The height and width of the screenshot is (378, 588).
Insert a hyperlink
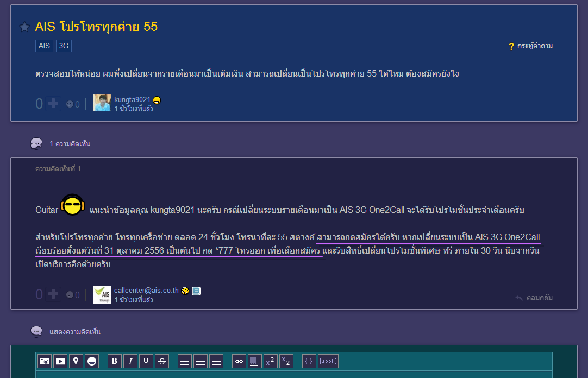pos(239,361)
